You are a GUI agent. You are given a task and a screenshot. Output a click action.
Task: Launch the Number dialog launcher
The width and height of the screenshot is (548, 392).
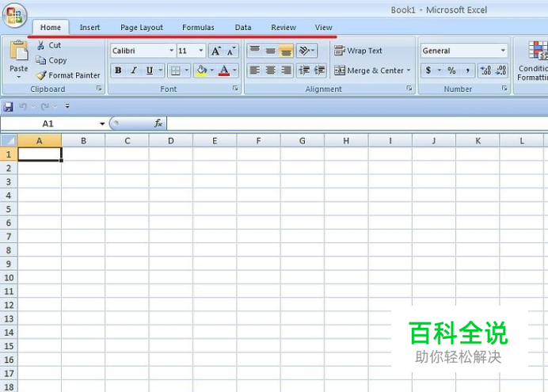click(x=504, y=89)
